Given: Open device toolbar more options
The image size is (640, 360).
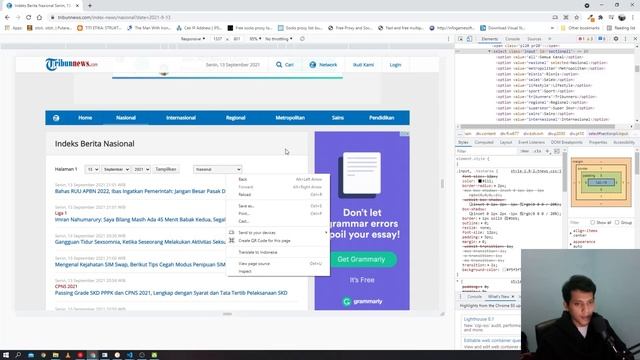Looking at the screenshot, I should [449, 39].
